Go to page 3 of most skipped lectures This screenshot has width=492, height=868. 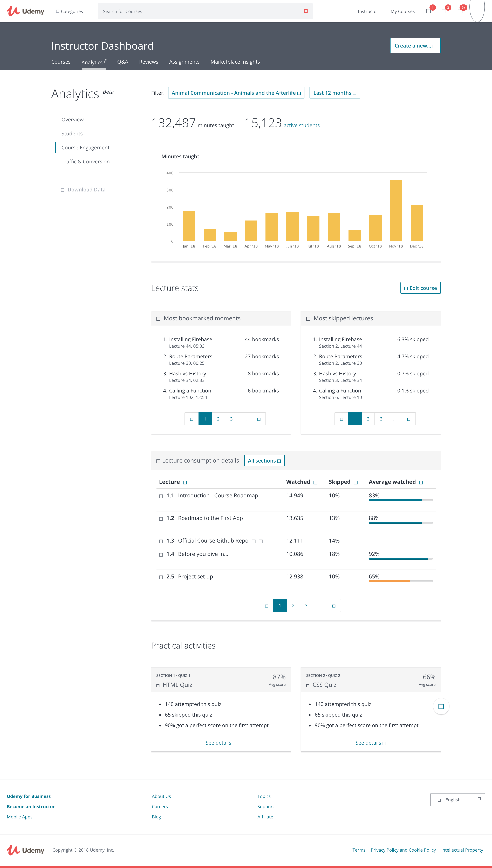click(x=381, y=419)
